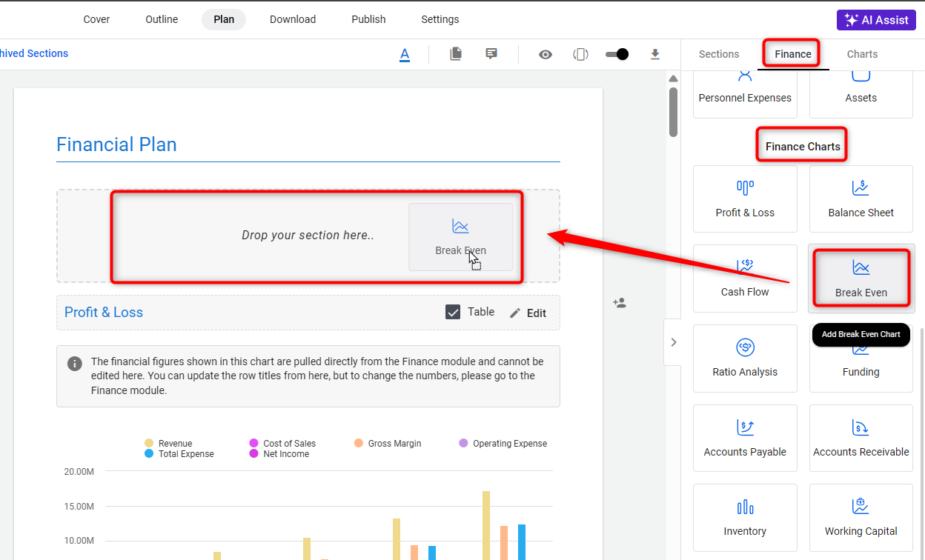This screenshot has height=560, width=925.
Task: Switch to the Cover tab
Action: pyautogui.click(x=96, y=19)
